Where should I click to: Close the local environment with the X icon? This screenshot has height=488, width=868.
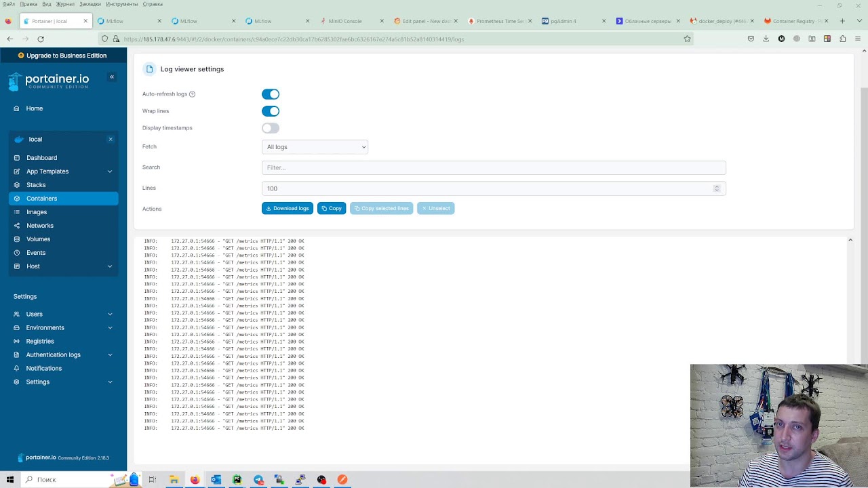[x=111, y=140]
